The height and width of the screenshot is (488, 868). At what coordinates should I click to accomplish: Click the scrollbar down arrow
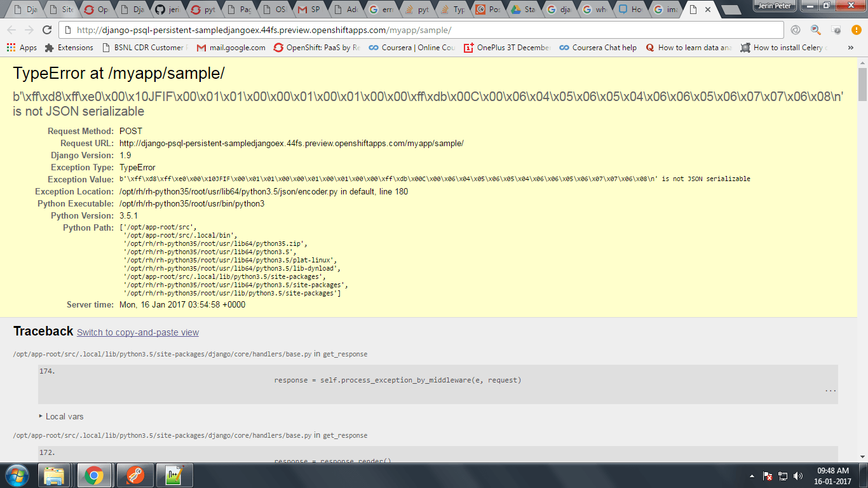[x=862, y=457]
